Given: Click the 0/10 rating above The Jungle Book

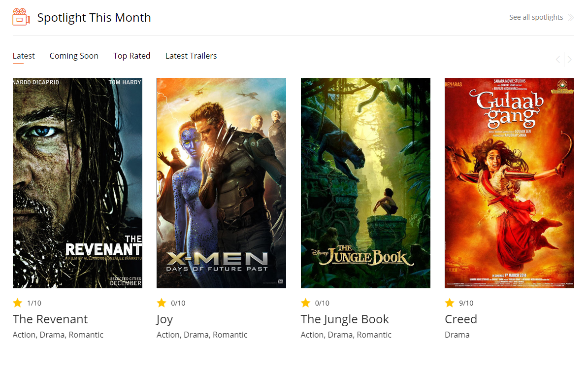Looking at the screenshot, I should (x=322, y=303).
